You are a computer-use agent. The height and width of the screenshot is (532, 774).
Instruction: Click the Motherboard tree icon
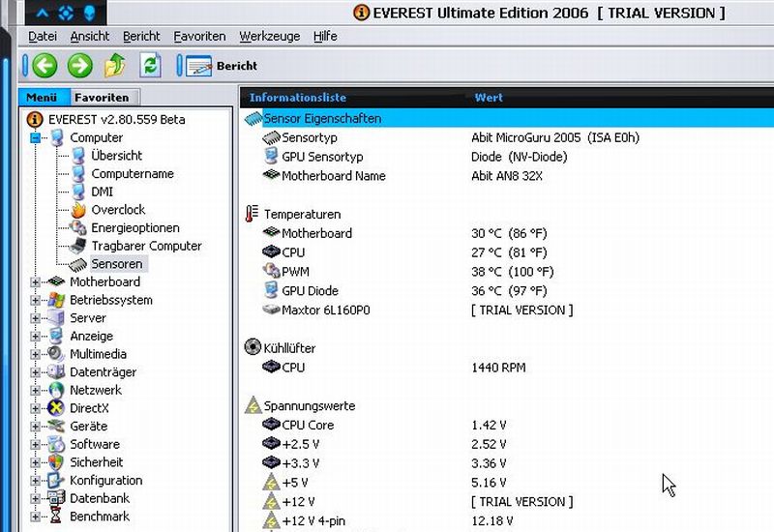pyautogui.click(x=56, y=281)
